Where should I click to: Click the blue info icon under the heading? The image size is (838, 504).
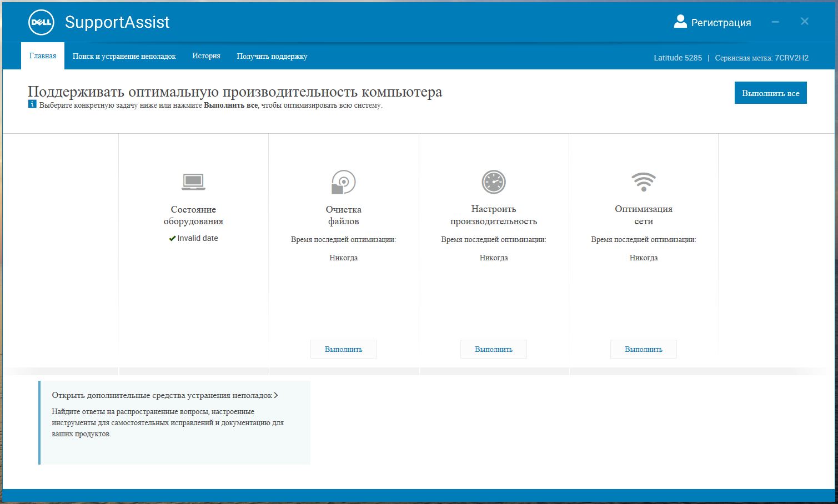(x=32, y=104)
